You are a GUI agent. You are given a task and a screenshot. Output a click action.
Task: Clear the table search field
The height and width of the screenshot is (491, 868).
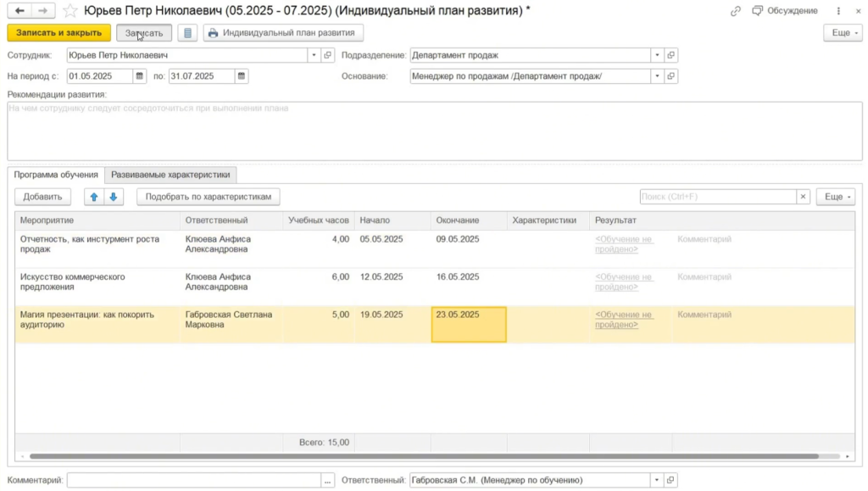point(803,197)
